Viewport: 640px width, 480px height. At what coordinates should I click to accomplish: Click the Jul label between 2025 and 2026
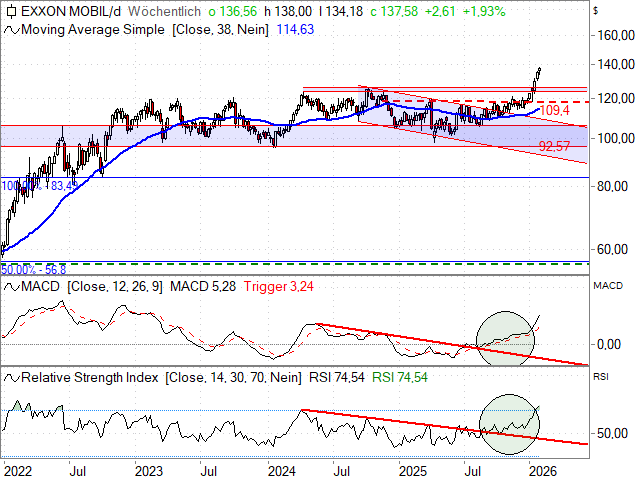click(472, 472)
